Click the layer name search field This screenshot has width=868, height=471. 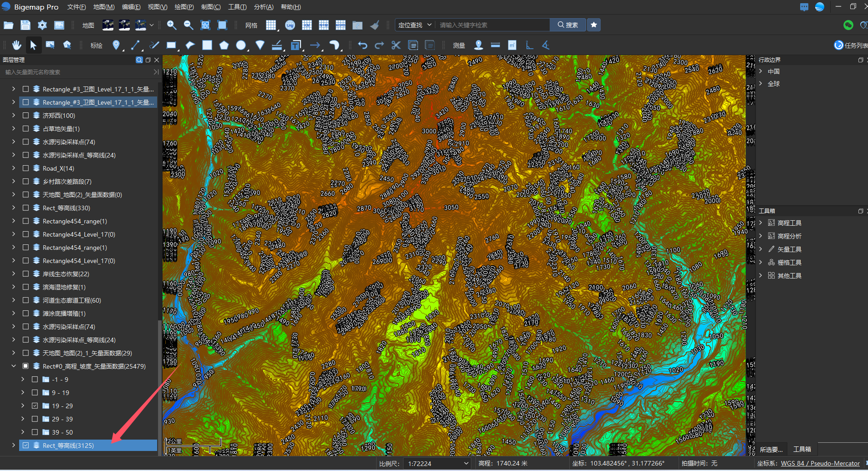(x=77, y=72)
